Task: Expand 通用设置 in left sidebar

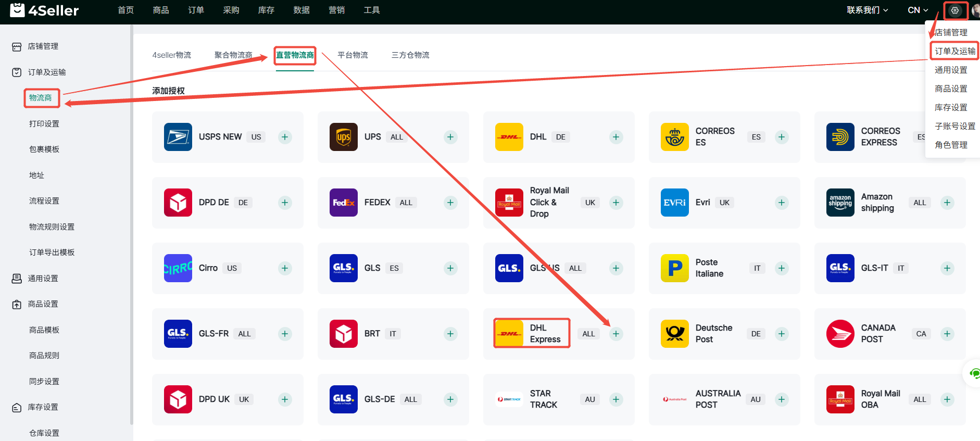Action: (43, 279)
